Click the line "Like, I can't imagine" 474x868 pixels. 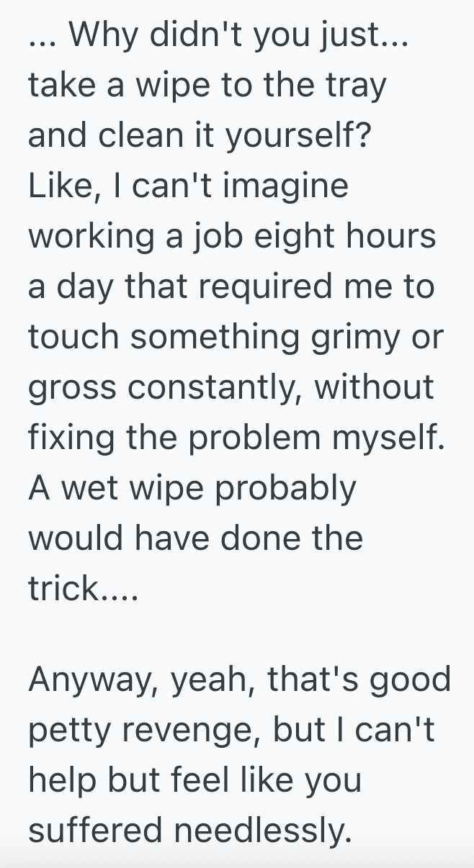188,186
